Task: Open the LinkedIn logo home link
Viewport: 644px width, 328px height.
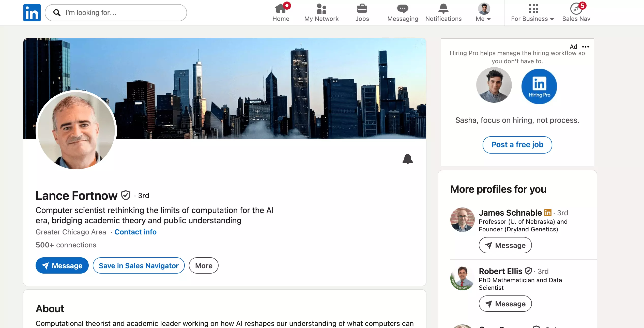Action: point(32,13)
